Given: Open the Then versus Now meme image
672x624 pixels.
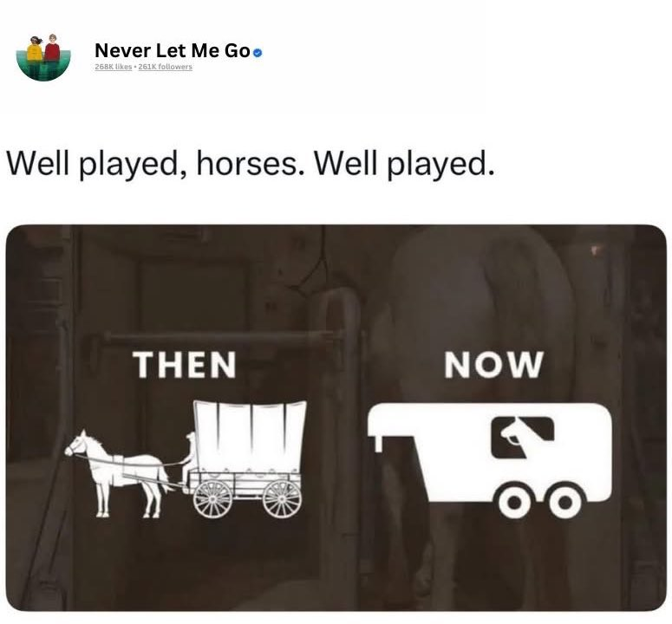Looking at the screenshot, I should click(x=336, y=418).
